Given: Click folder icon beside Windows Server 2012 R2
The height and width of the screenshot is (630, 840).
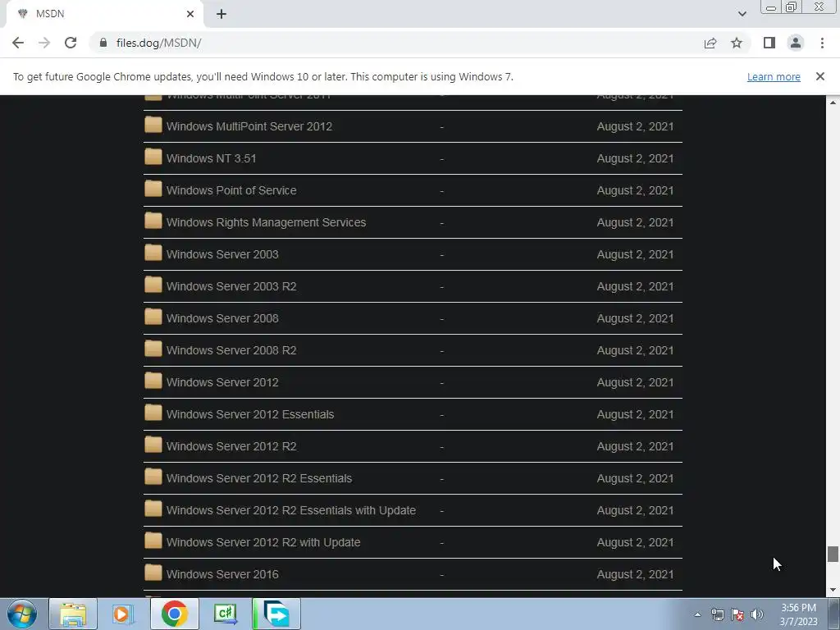Looking at the screenshot, I should pos(153,445).
